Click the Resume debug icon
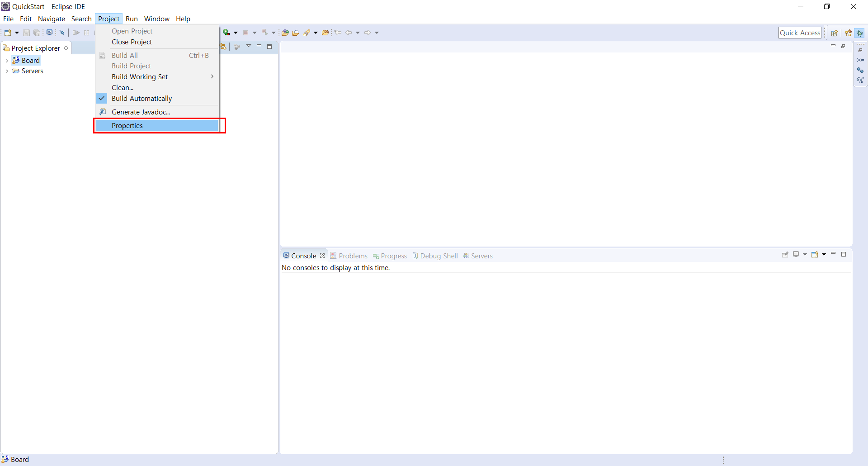 click(76, 33)
